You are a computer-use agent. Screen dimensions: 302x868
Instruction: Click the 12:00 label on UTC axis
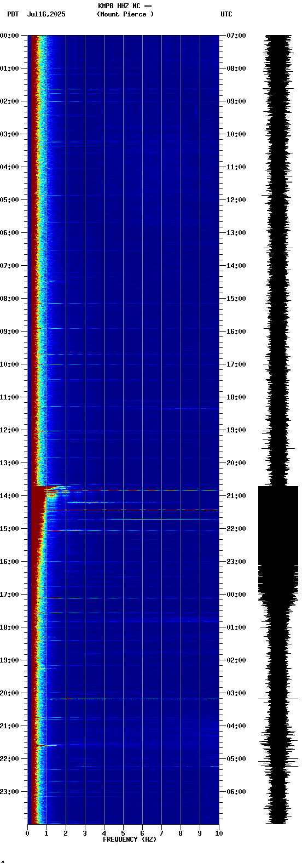[x=236, y=200]
